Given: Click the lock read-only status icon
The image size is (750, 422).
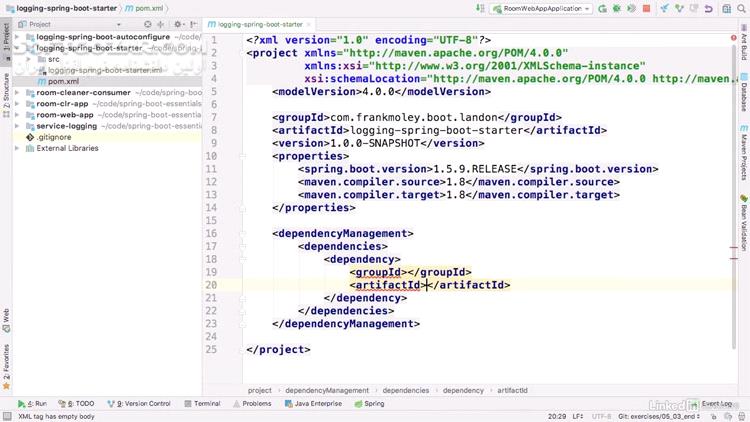Looking at the screenshot, I should point(713,417).
